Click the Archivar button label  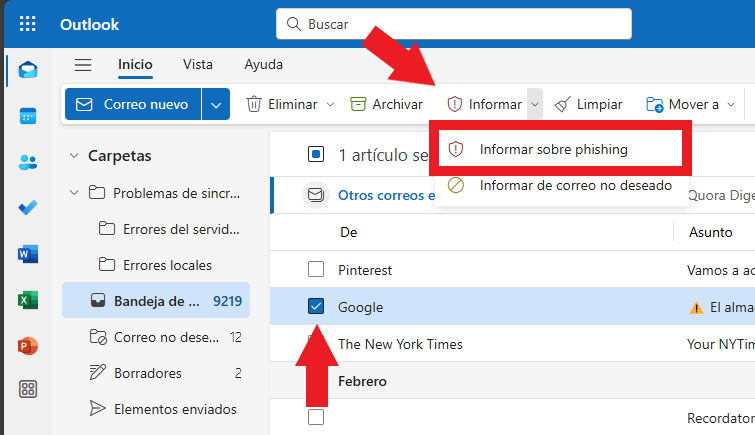click(x=397, y=104)
